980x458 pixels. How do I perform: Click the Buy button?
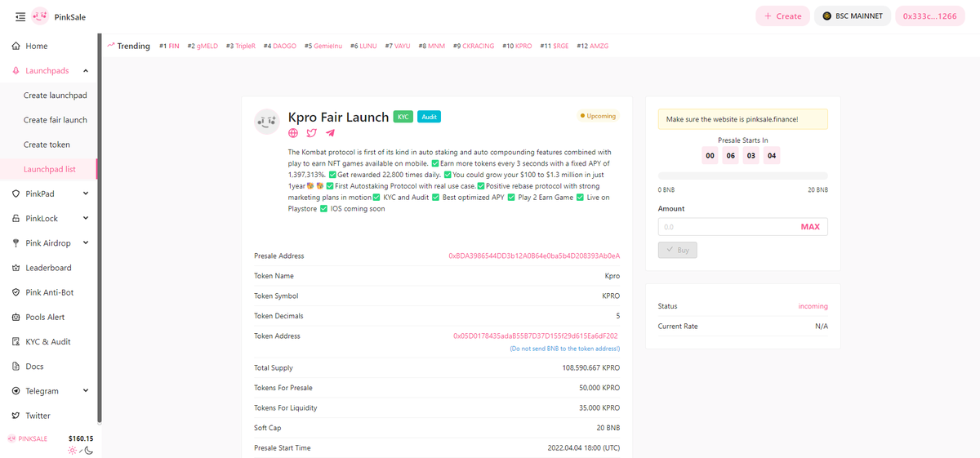[678, 250]
